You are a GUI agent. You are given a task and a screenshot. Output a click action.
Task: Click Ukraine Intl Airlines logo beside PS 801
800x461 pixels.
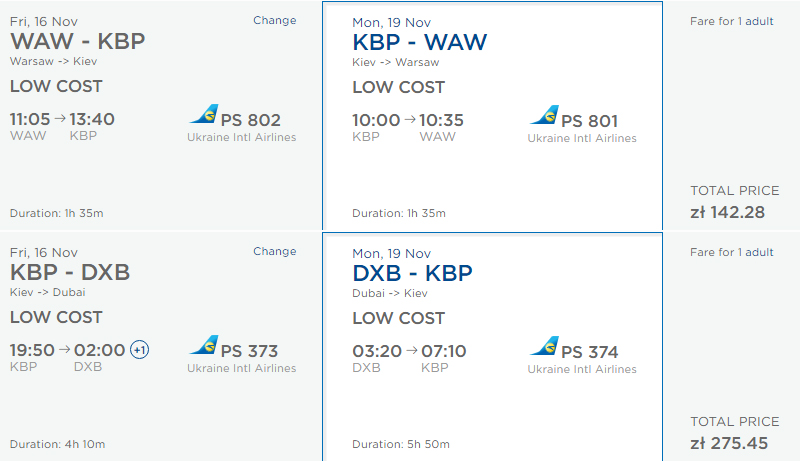(x=544, y=115)
